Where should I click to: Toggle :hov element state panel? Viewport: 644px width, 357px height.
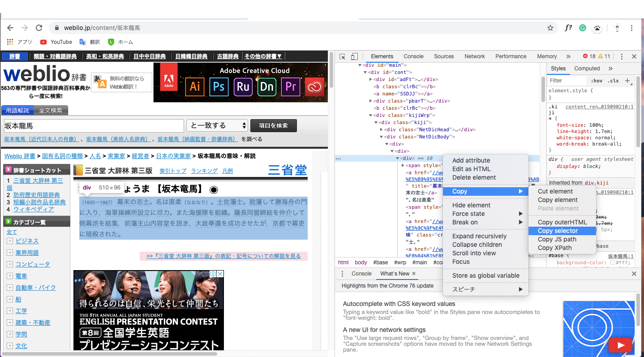point(597,81)
